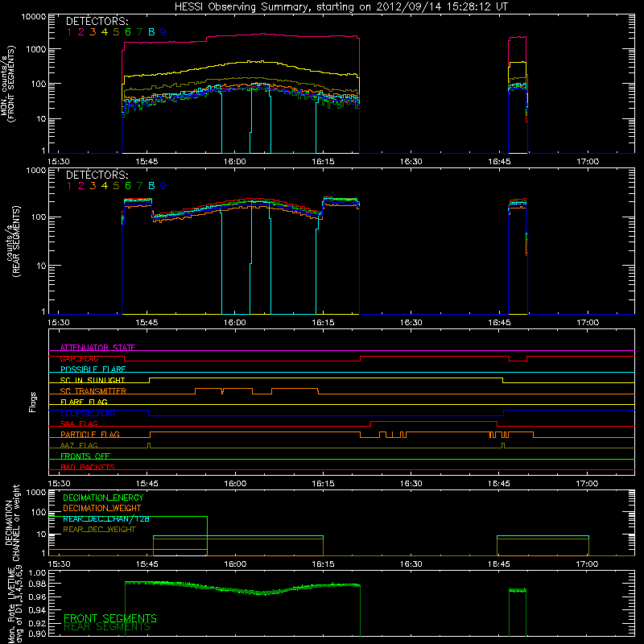Click DETECTORS: heading in rear segments plot
The image size is (644, 644).
[97, 175]
